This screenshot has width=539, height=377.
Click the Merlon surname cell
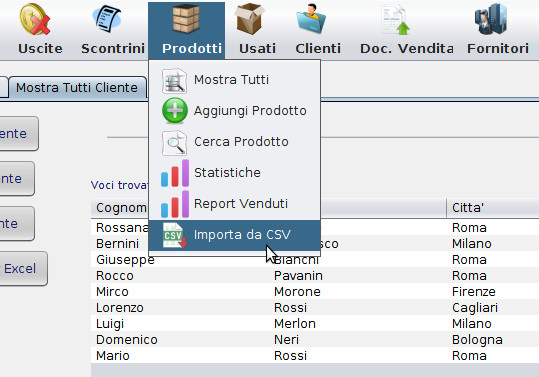click(295, 324)
